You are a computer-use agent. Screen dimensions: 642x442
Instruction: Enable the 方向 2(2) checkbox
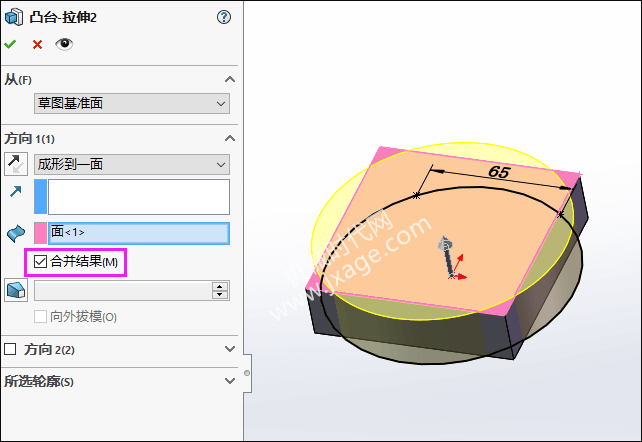[10, 349]
